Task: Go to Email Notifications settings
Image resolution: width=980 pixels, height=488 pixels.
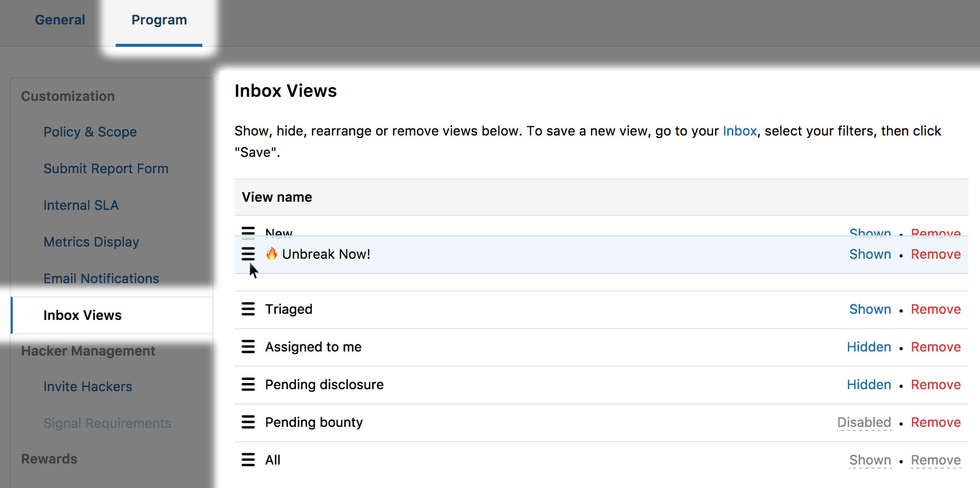Action: (101, 279)
